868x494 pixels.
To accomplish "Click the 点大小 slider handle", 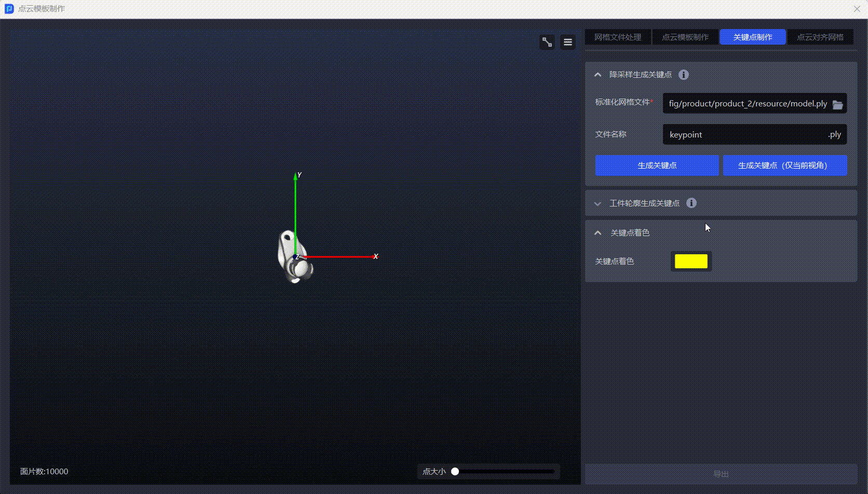I will [x=455, y=472].
